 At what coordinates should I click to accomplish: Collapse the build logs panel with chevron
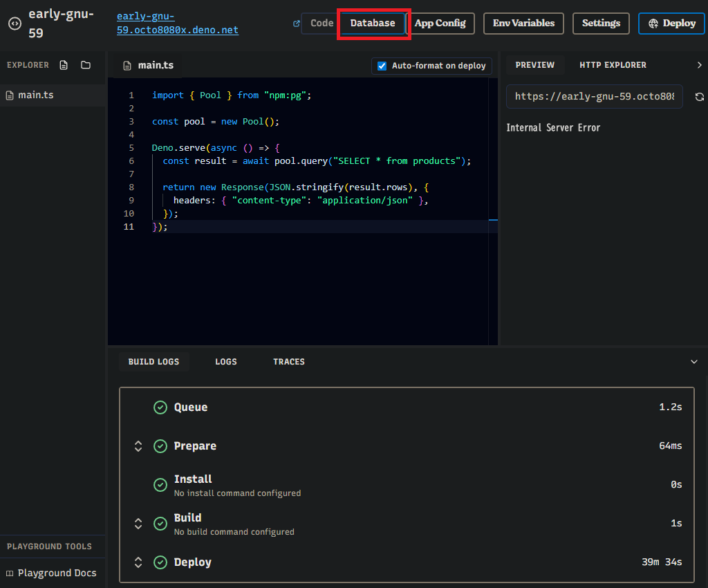click(694, 362)
